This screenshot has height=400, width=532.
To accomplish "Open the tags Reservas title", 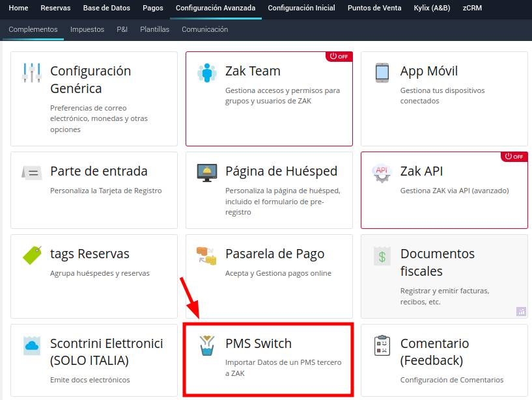I will 90,254.
